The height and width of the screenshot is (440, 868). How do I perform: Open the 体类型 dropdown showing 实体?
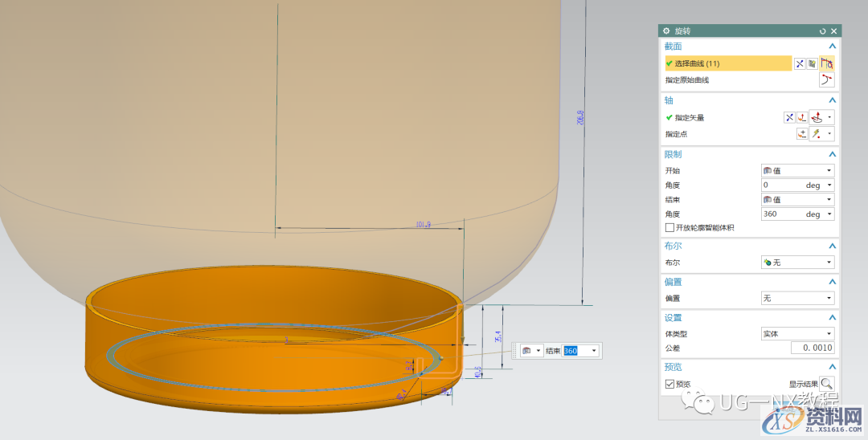[x=797, y=333]
